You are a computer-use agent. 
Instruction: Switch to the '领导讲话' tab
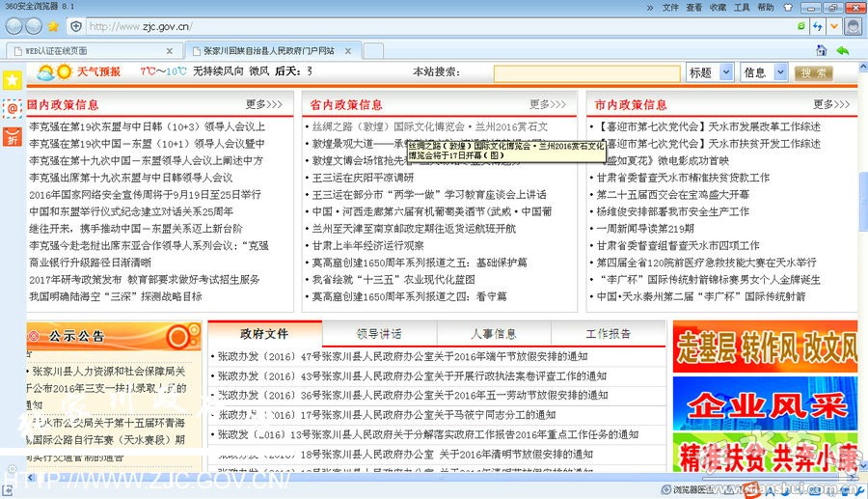[379, 334]
